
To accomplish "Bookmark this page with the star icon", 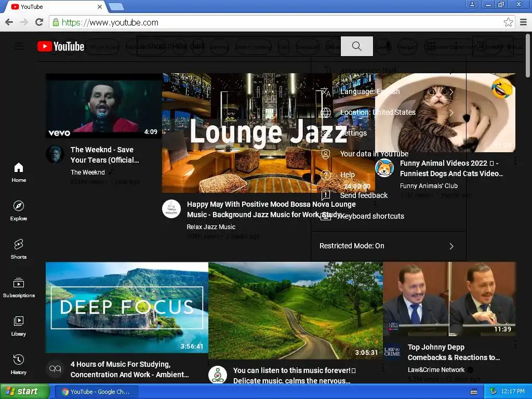I will click(508, 22).
